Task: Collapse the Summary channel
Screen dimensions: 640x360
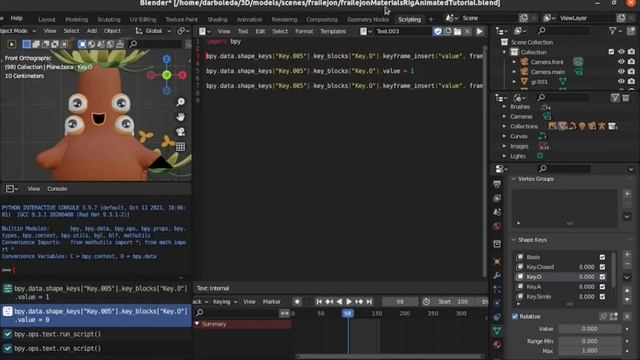Action: (197, 324)
